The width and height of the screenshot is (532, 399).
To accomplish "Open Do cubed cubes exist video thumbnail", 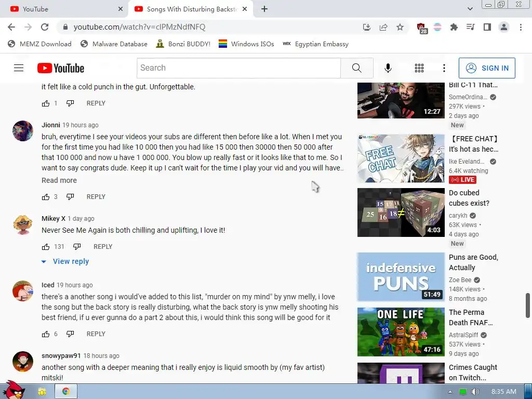I will [401, 212].
